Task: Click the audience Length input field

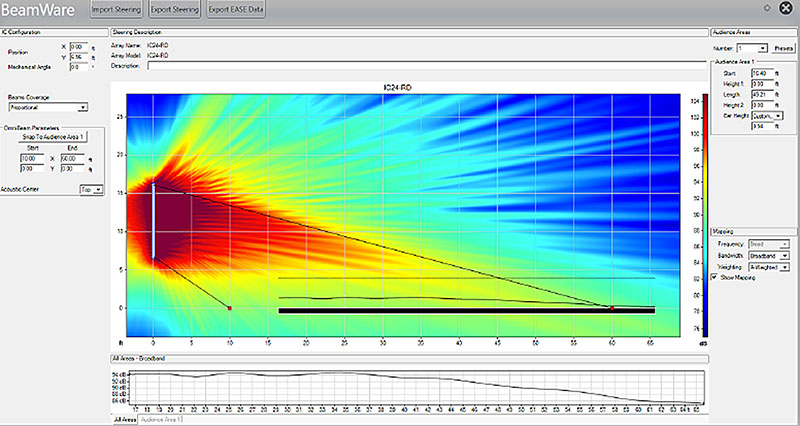Action: tap(762, 94)
